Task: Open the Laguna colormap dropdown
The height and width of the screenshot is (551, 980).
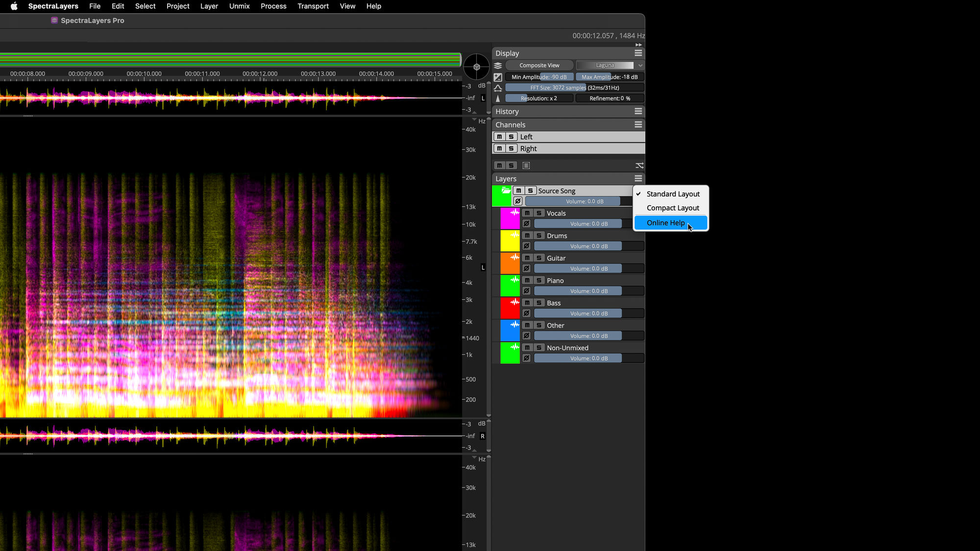Action: tap(610, 65)
